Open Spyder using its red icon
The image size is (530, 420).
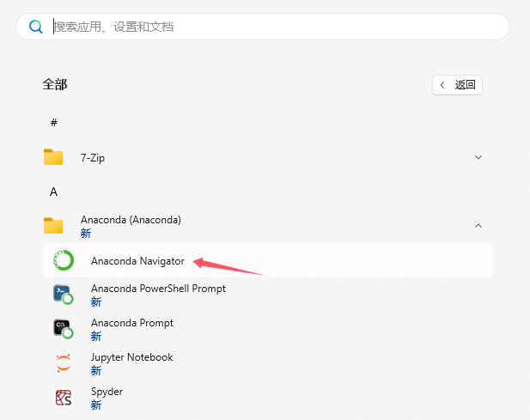click(x=64, y=398)
